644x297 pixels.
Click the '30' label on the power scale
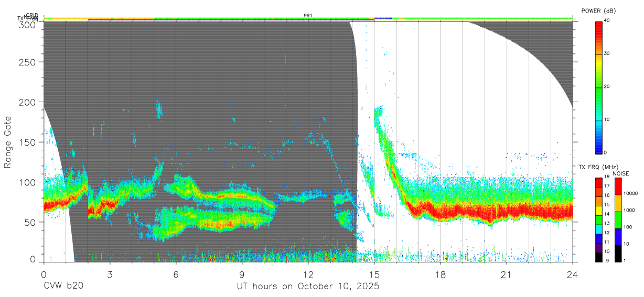608,54
